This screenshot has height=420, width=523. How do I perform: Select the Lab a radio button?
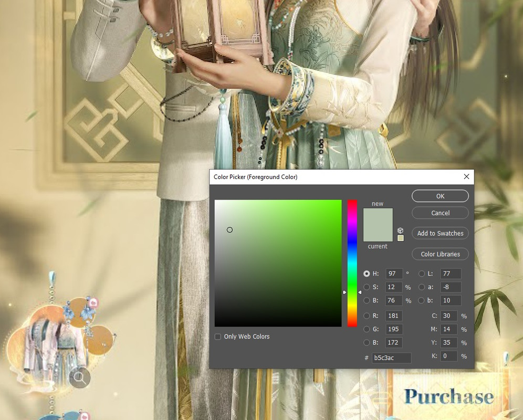click(422, 287)
